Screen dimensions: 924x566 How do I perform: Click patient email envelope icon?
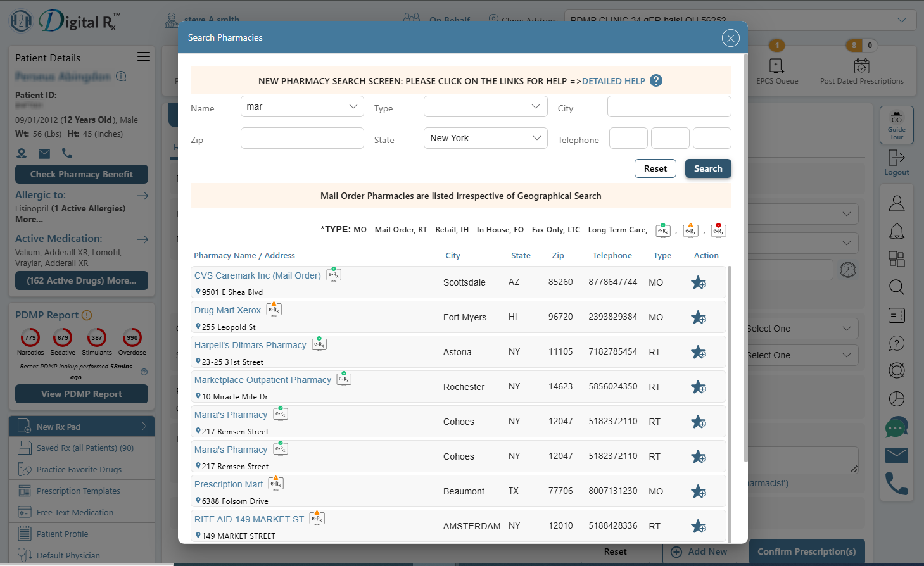(x=44, y=153)
